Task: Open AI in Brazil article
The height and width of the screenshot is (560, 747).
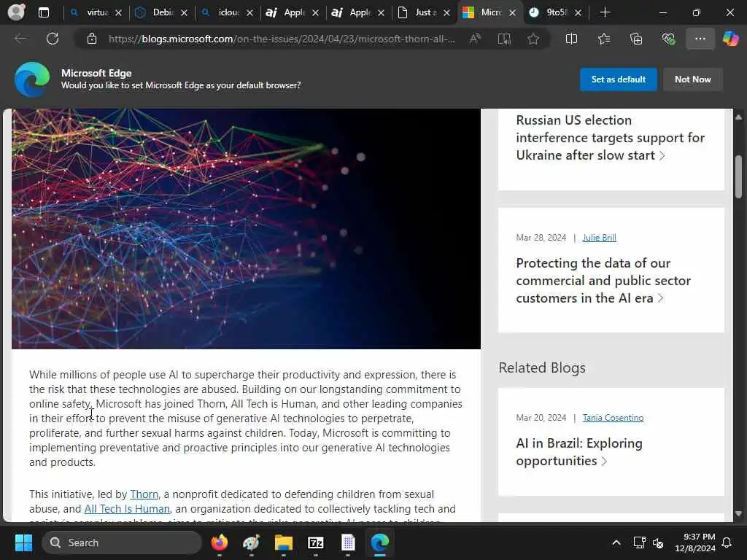Action: pyautogui.click(x=578, y=452)
